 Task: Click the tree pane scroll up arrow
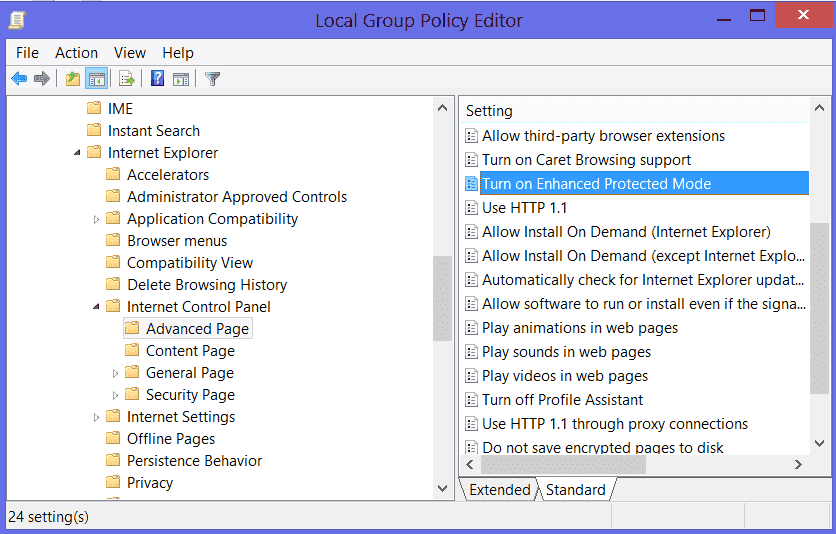[x=442, y=108]
